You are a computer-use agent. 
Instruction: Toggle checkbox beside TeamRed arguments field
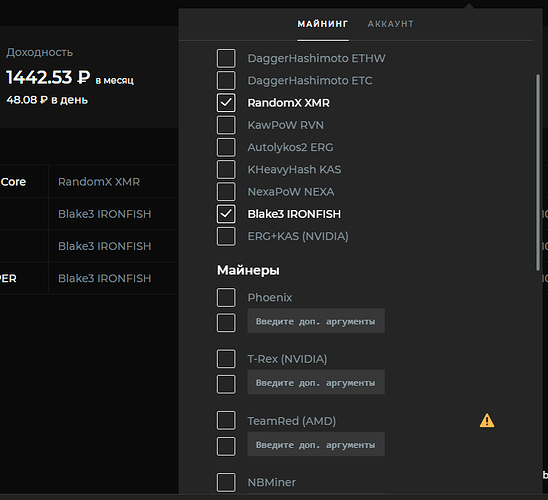point(226,446)
